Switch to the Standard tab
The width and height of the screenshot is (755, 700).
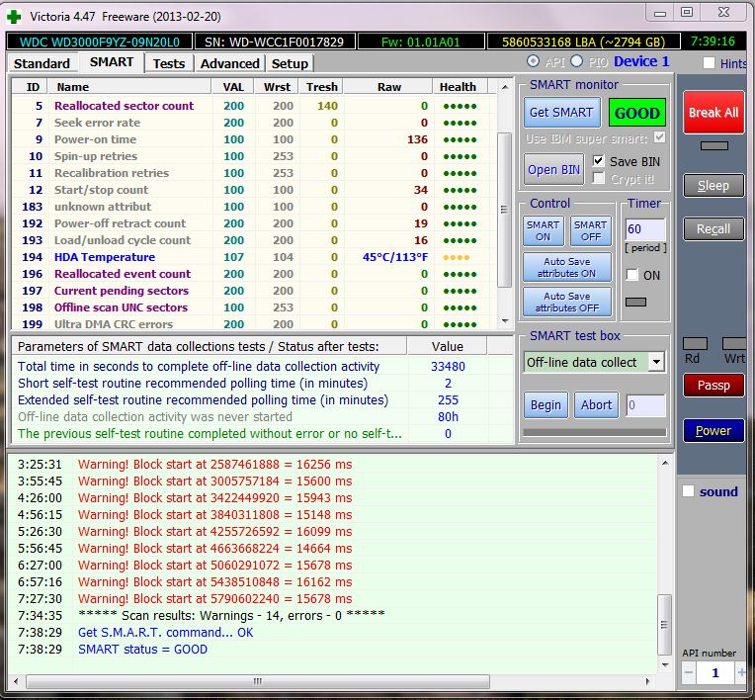point(42,63)
